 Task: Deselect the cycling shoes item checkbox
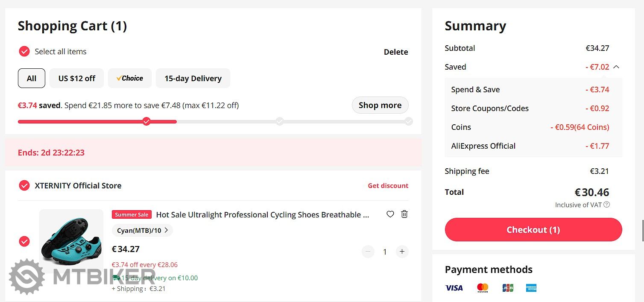[x=24, y=241]
